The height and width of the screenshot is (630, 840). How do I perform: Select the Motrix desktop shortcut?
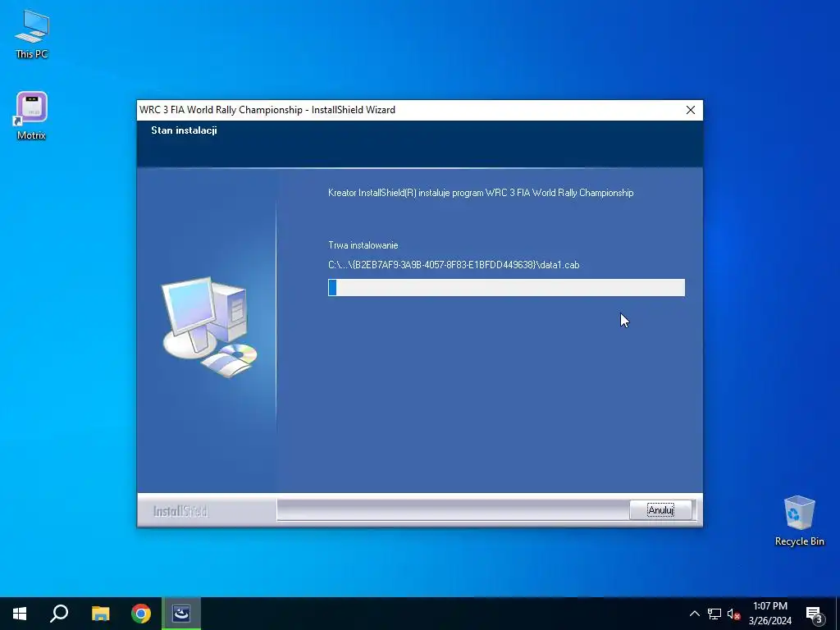pos(32,115)
